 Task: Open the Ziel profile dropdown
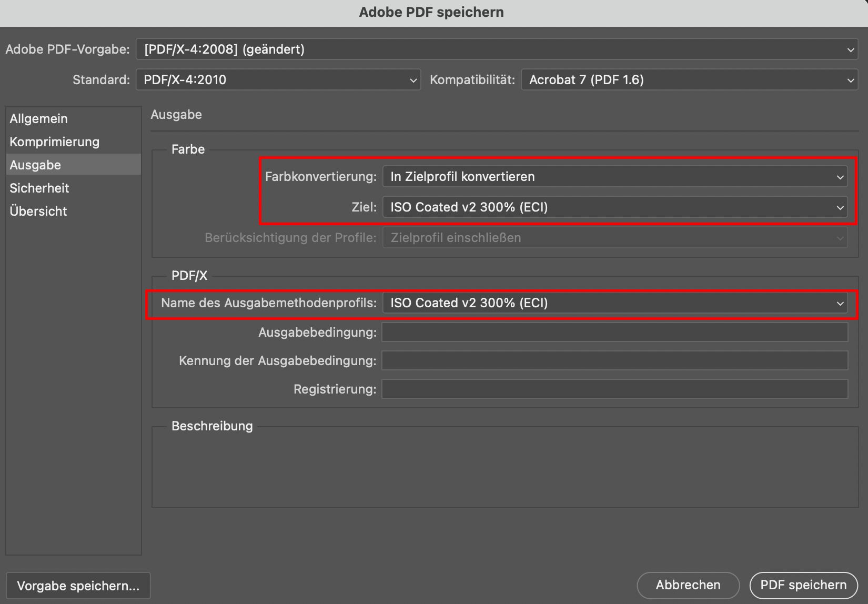coord(615,207)
